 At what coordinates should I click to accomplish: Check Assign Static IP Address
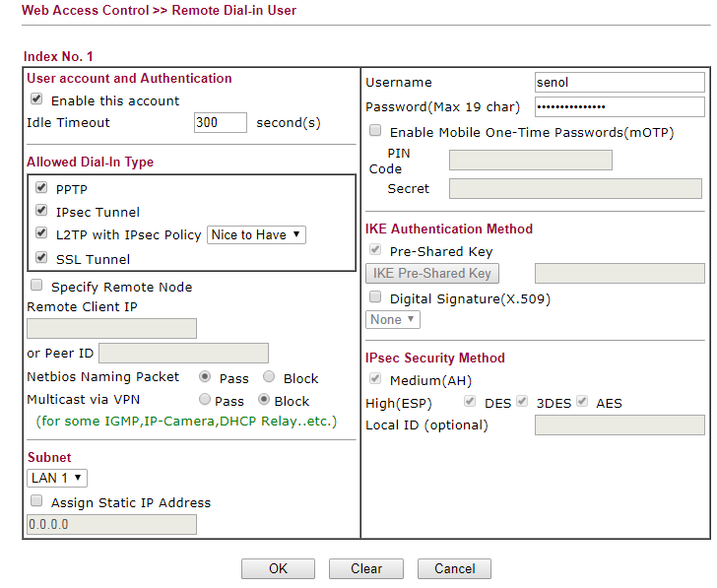(x=36, y=501)
